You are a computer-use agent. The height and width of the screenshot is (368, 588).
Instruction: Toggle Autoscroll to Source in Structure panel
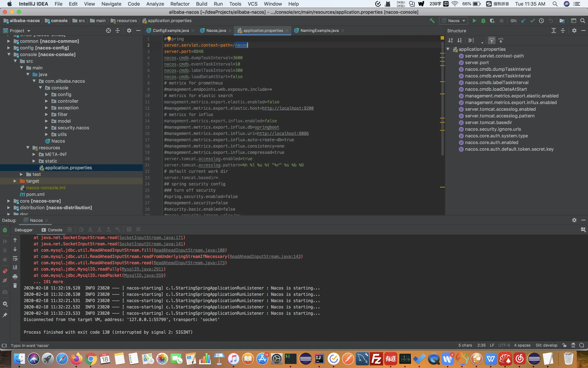pos(492,40)
